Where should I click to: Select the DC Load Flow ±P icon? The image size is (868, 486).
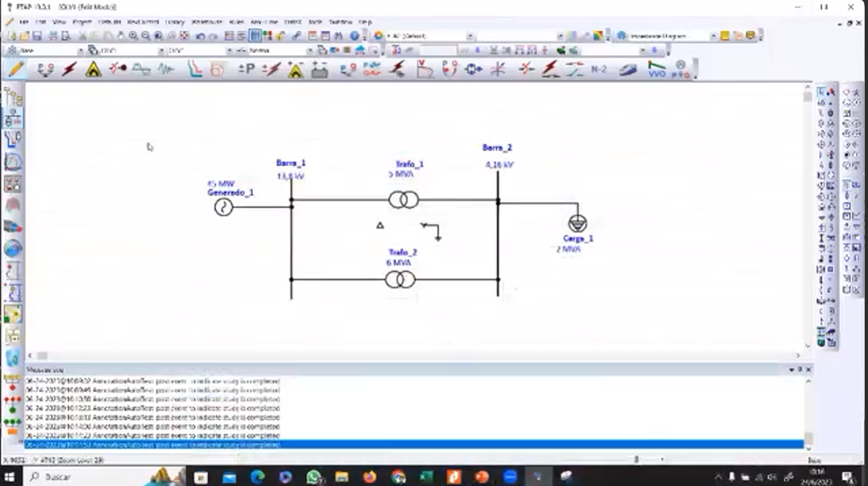pos(247,69)
